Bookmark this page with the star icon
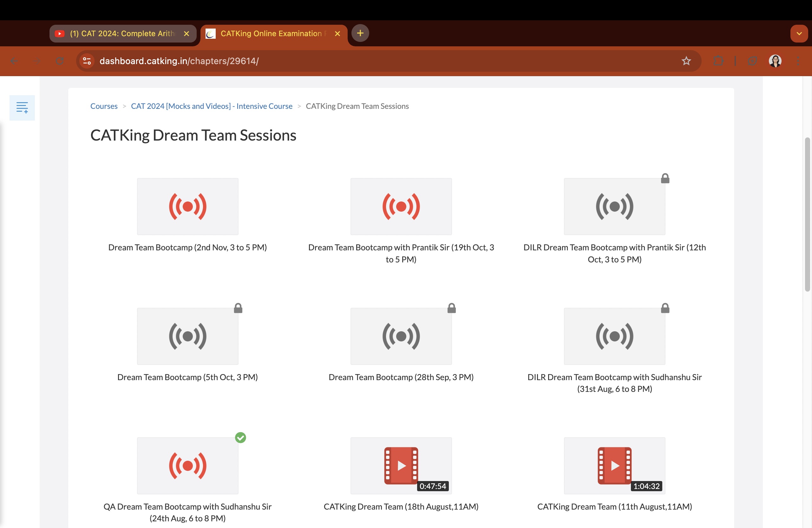The image size is (812, 528). [x=686, y=61]
